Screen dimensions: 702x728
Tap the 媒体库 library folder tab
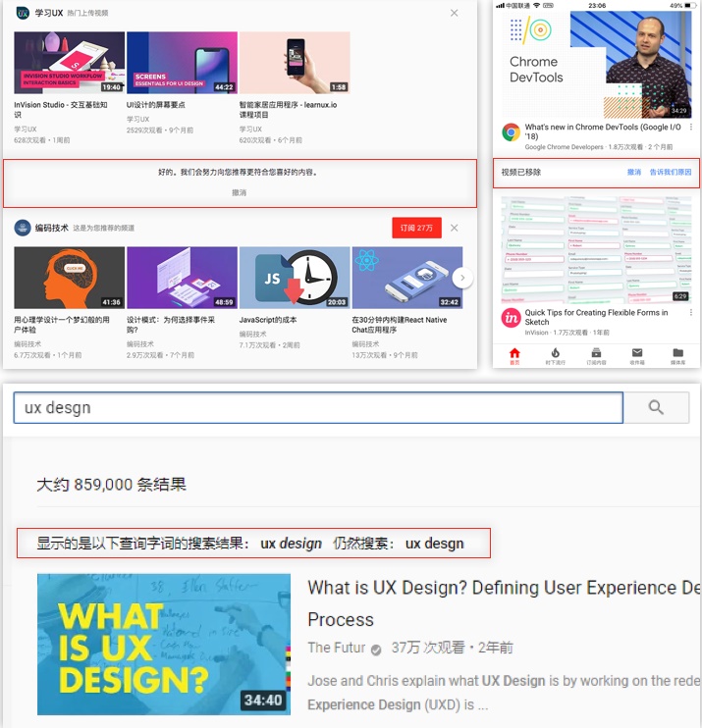tap(677, 356)
